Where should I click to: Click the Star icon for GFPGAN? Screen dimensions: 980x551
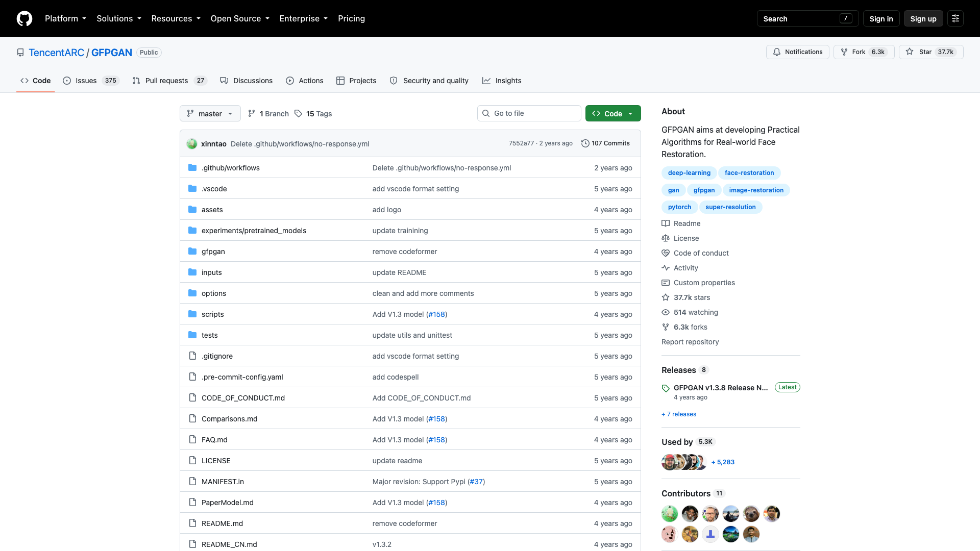(x=910, y=52)
